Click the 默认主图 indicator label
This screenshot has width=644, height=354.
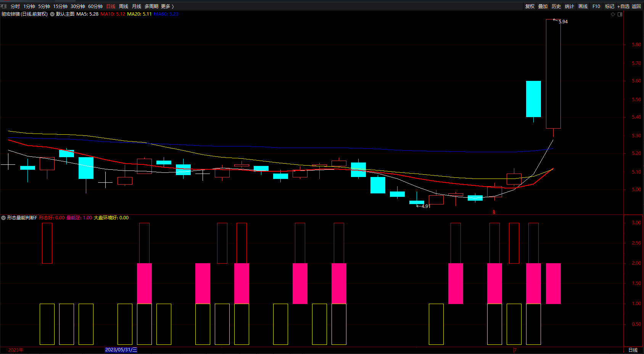[x=65, y=14]
